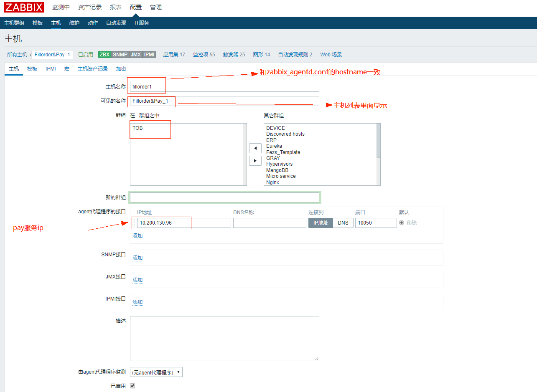Open the 报表 top menu
Image resolution: width=537 pixels, height=392 pixels.
click(x=116, y=7)
